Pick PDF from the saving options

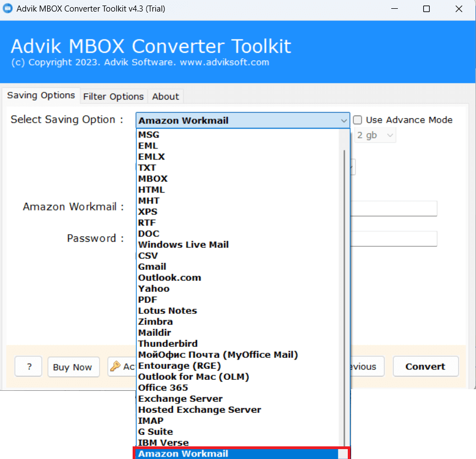[x=238, y=300]
